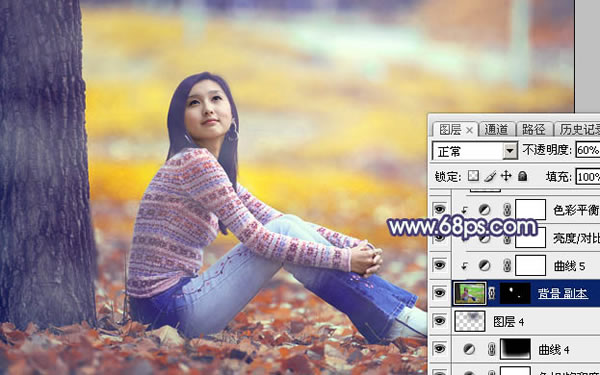Click the mask link icon on 曲线 4 layer
The image size is (600, 375).
(x=492, y=349)
